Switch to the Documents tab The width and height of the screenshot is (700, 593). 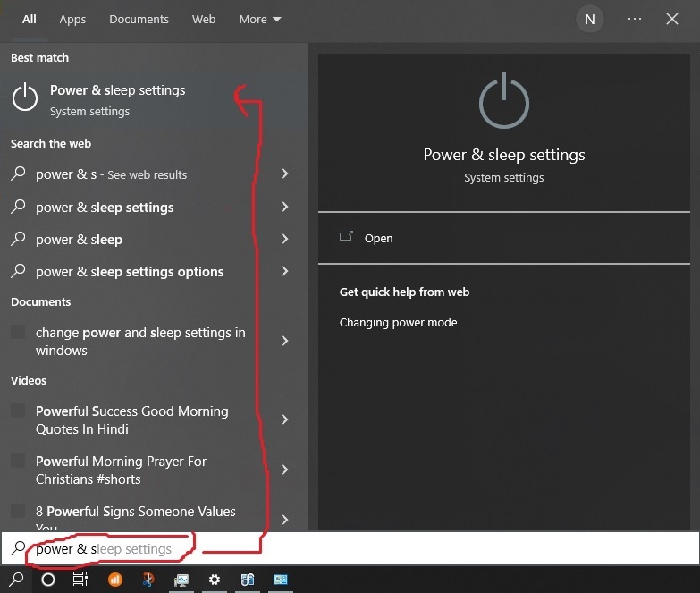[139, 19]
